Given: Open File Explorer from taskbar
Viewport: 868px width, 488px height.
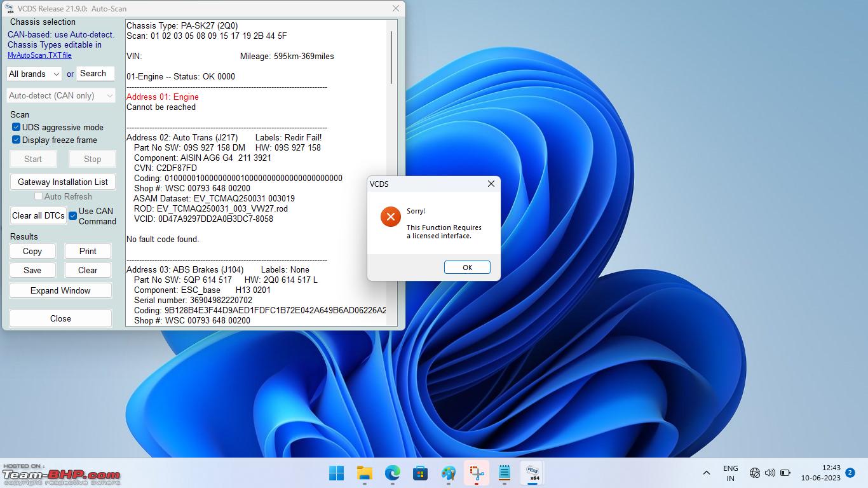Looking at the screenshot, I should [364, 473].
